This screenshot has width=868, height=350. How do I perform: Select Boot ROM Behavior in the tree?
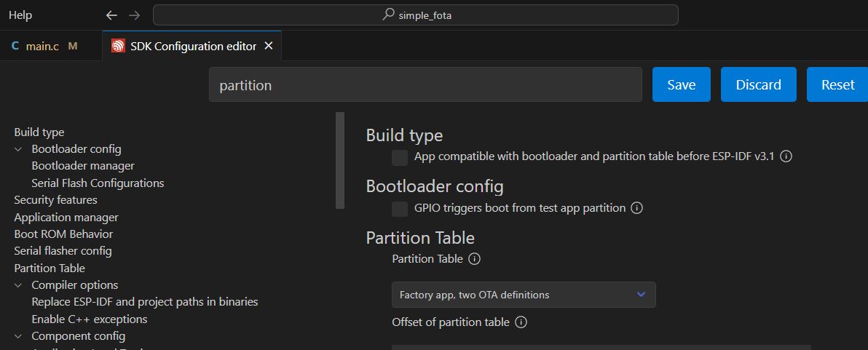[x=63, y=234]
